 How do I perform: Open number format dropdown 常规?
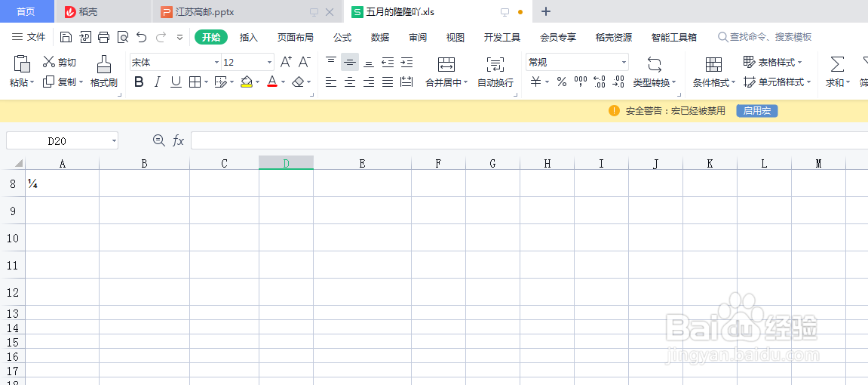[624, 63]
